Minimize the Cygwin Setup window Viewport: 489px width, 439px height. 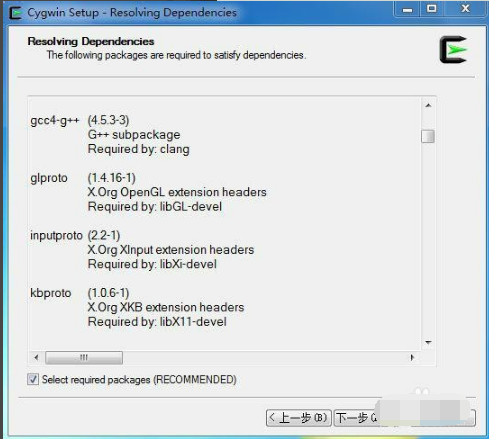[x=407, y=10]
